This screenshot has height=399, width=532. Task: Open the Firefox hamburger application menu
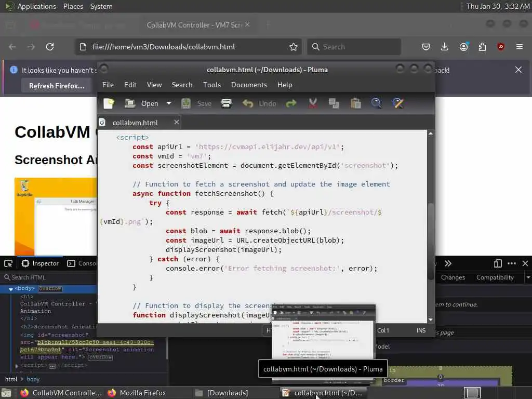pyautogui.click(x=520, y=47)
